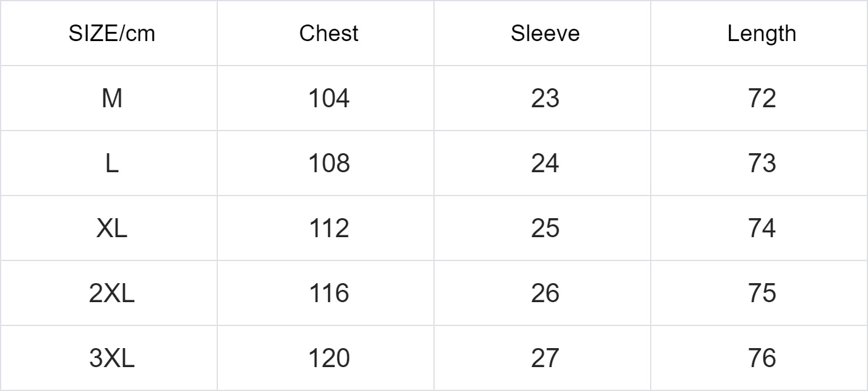This screenshot has width=868, height=391.
Task: Select the 2XL size row label
Action: pyautogui.click(x=111, y=293)
